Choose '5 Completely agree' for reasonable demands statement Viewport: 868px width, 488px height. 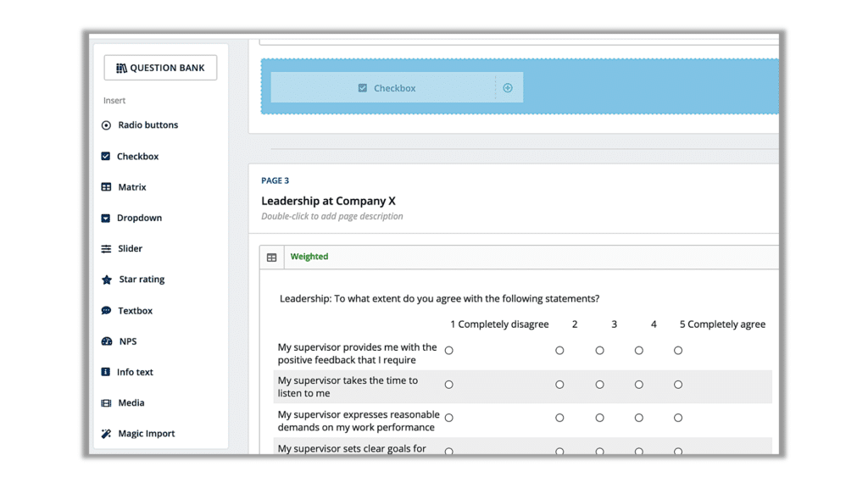coord(678,418)
